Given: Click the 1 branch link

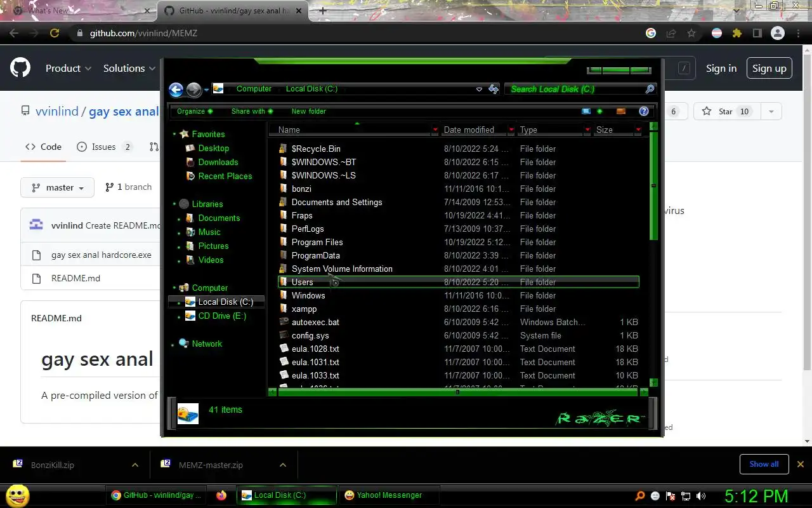Looking at the screenshot, I should pos(129,187).
